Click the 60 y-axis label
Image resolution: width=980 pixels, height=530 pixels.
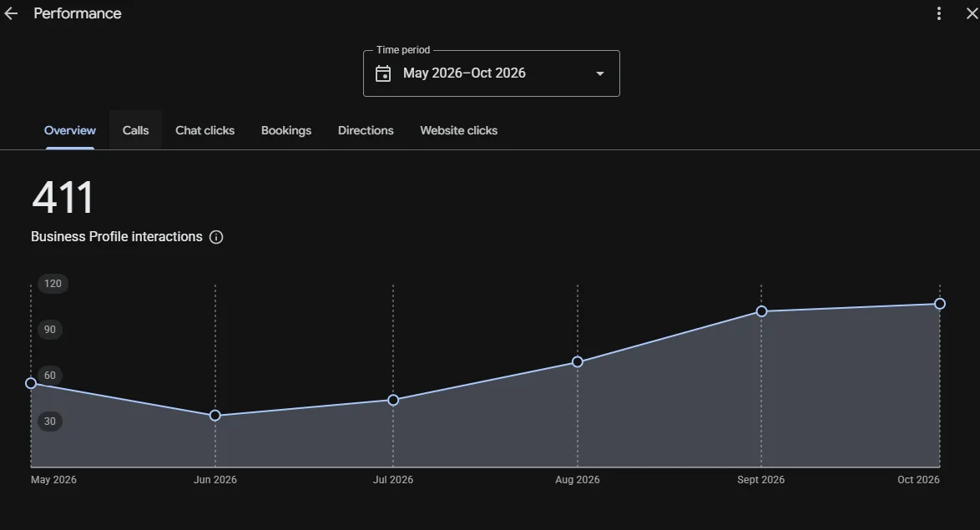click(x=50, y=375)
